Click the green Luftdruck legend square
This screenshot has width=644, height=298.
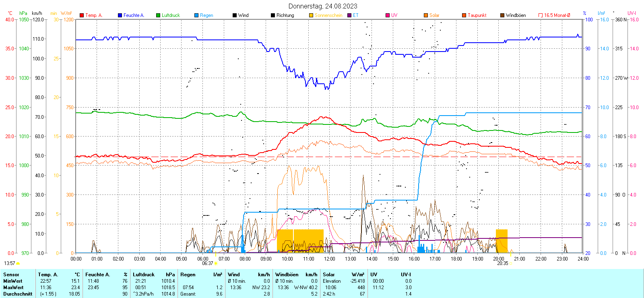click(x=158, y=15)
